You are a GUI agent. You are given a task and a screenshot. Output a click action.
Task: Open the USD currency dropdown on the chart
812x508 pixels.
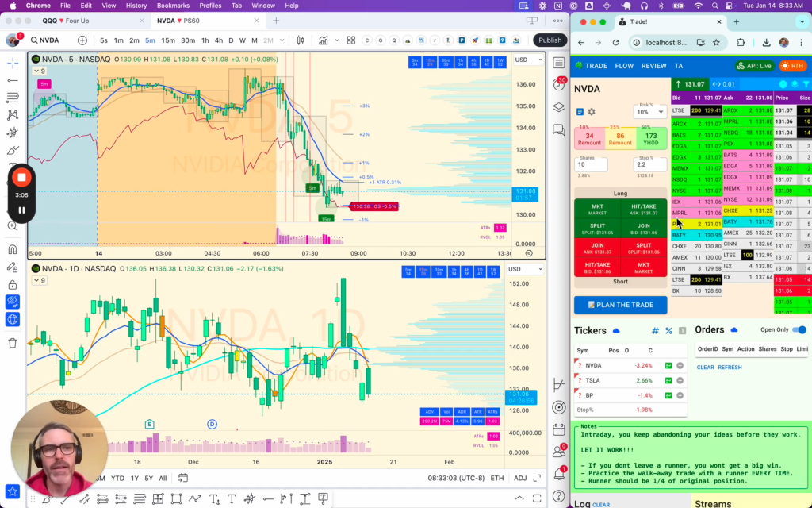point(525,58)
